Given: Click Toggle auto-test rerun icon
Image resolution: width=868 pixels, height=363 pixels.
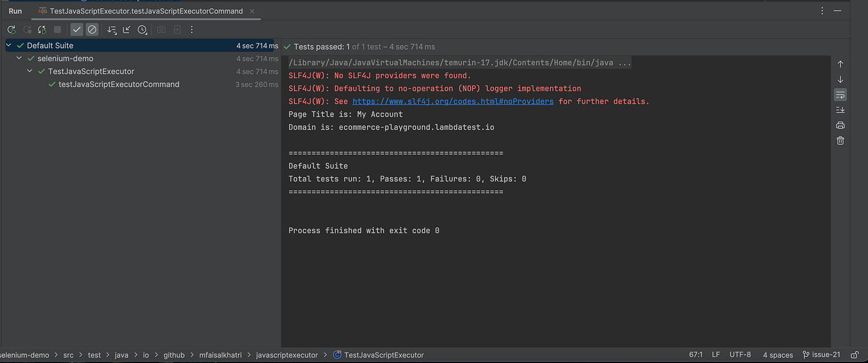Looking at the screenshot, I should [x=42, y=30].
